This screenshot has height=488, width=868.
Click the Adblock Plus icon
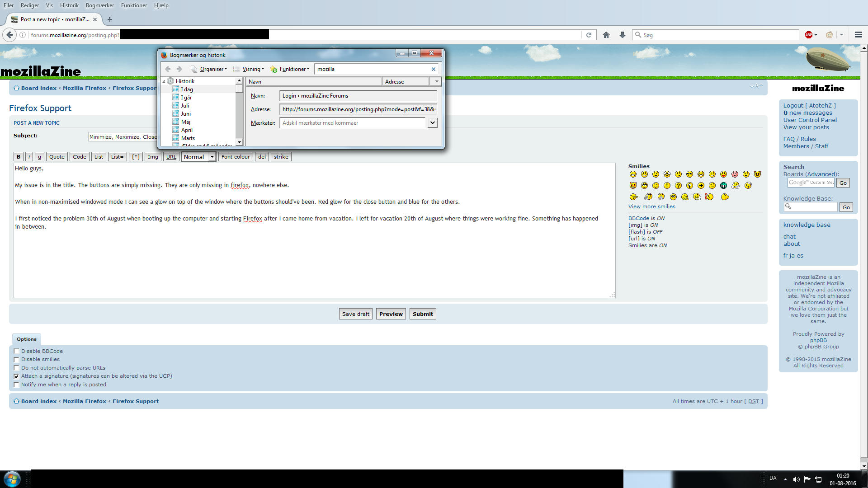[809, 35]
